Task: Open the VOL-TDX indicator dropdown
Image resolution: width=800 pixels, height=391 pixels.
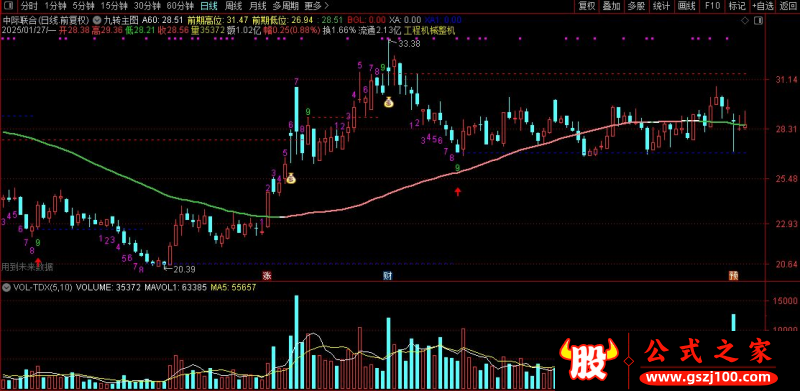Action: point(6,287)
